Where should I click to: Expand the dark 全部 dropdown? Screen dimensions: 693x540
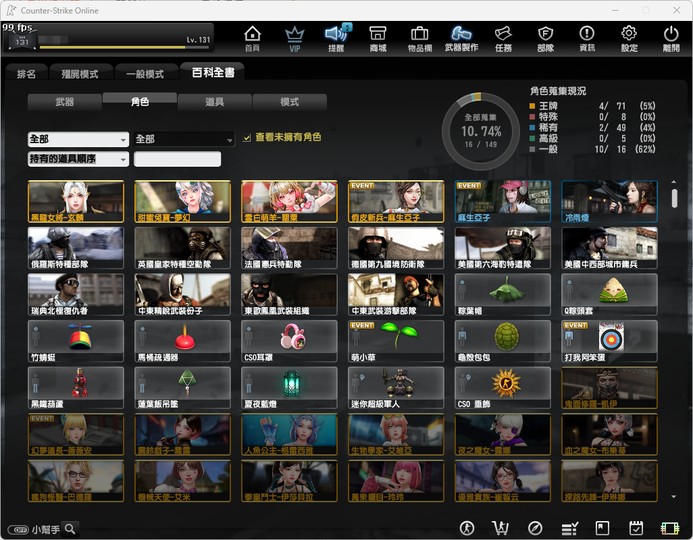pyautogui.click(x=184, y=139)
